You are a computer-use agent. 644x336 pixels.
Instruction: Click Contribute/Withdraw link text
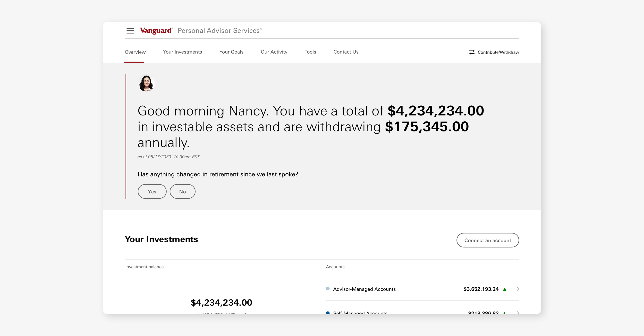[498, 52]
